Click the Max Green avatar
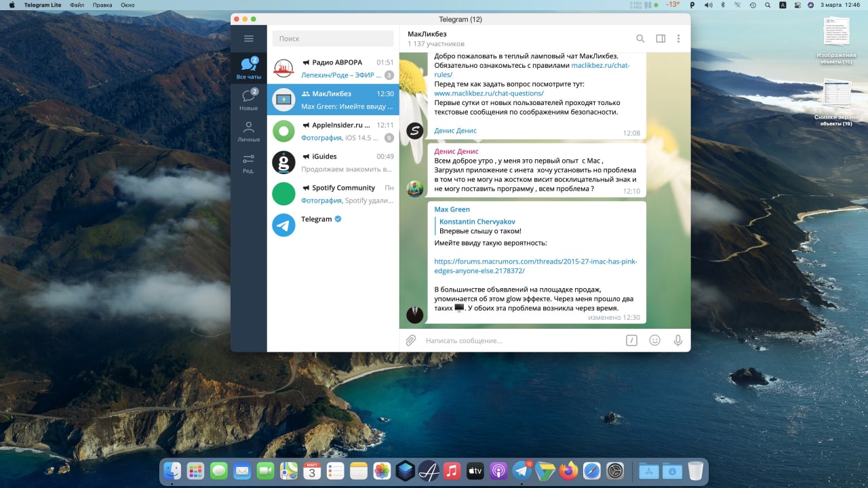868x488 pixels. coord(415,314)
